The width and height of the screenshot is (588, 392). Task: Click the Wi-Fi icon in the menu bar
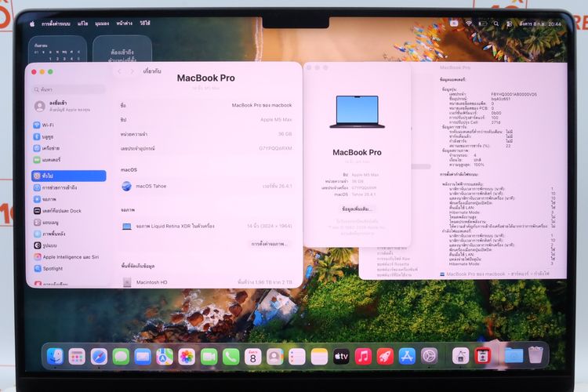tap(469, 24)
